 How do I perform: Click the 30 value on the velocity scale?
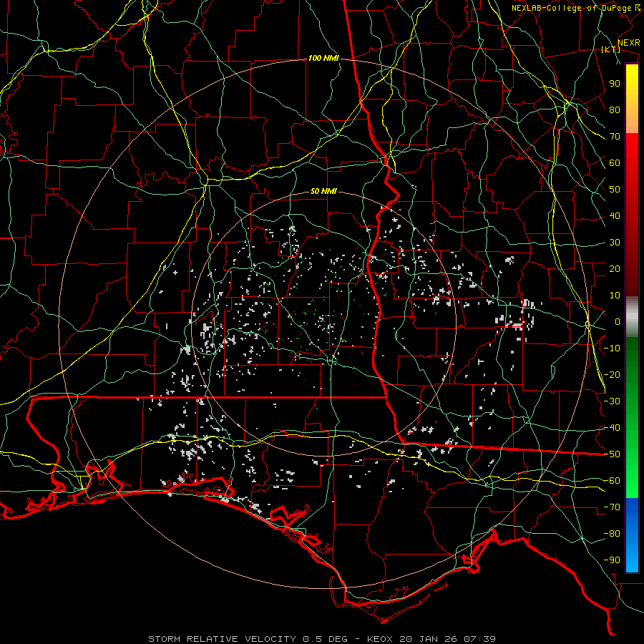[x=615, y=243]
